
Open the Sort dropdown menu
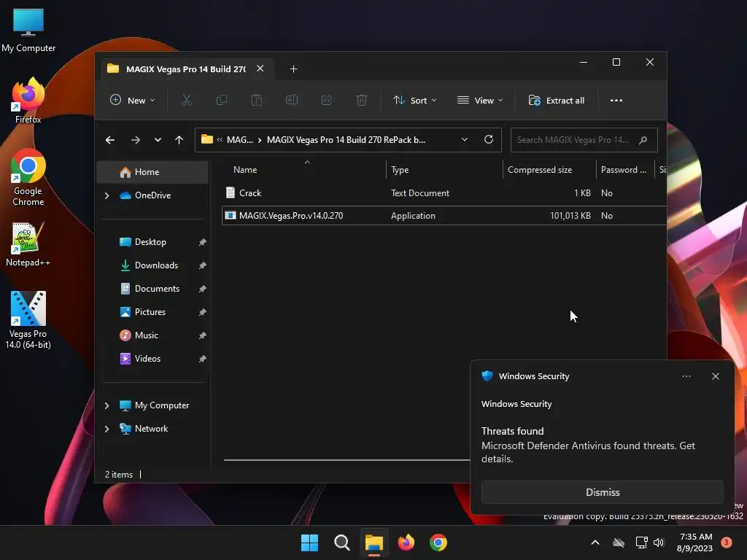[x=414, y=101]
